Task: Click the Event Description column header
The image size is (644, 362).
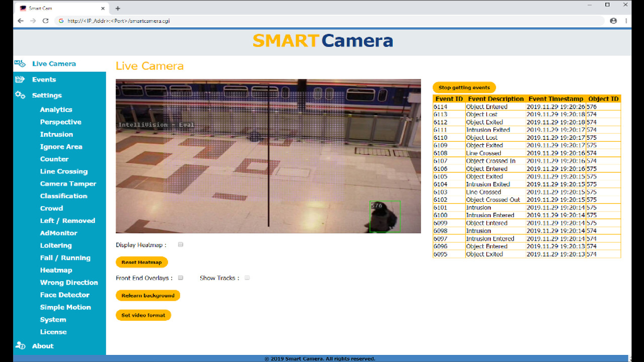Action: click(496, 99)
